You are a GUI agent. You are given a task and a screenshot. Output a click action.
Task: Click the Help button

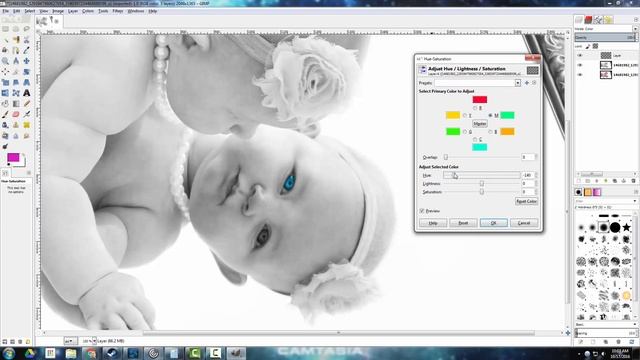(433, 223)
